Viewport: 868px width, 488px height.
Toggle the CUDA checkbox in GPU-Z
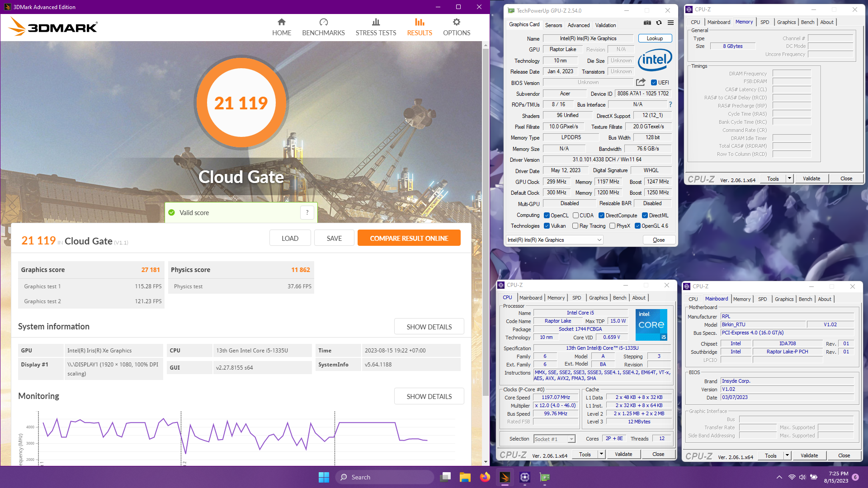(576, 216)
